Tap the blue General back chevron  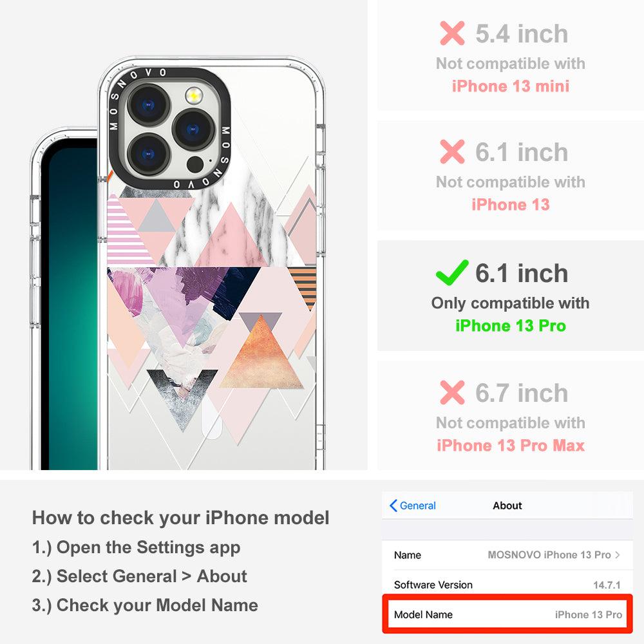pos(393,506)
